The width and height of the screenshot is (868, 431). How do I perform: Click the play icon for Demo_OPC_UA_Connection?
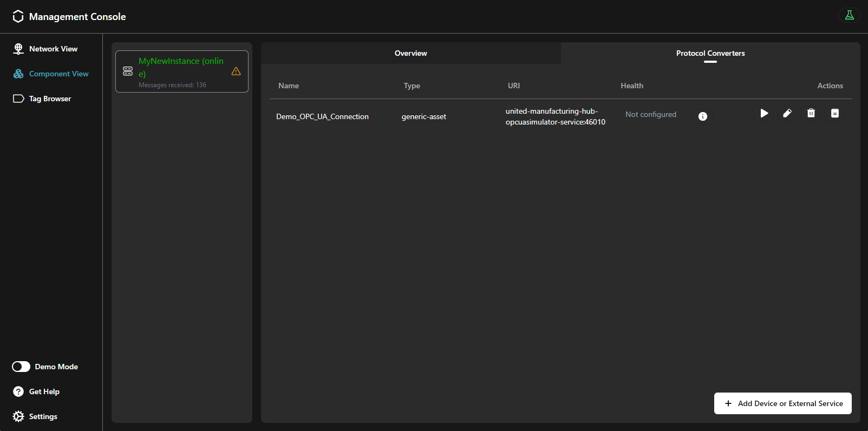pos(763,113)
